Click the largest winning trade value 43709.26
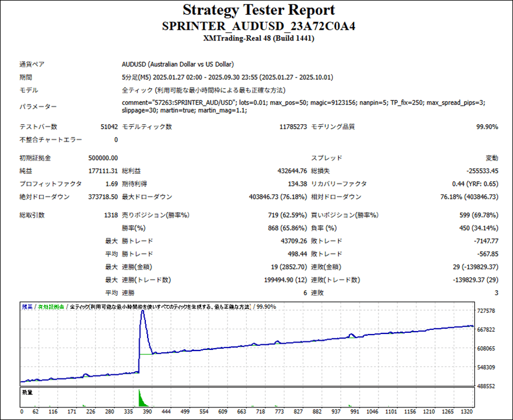Screen dimensions: 513x420 point(291,241)
